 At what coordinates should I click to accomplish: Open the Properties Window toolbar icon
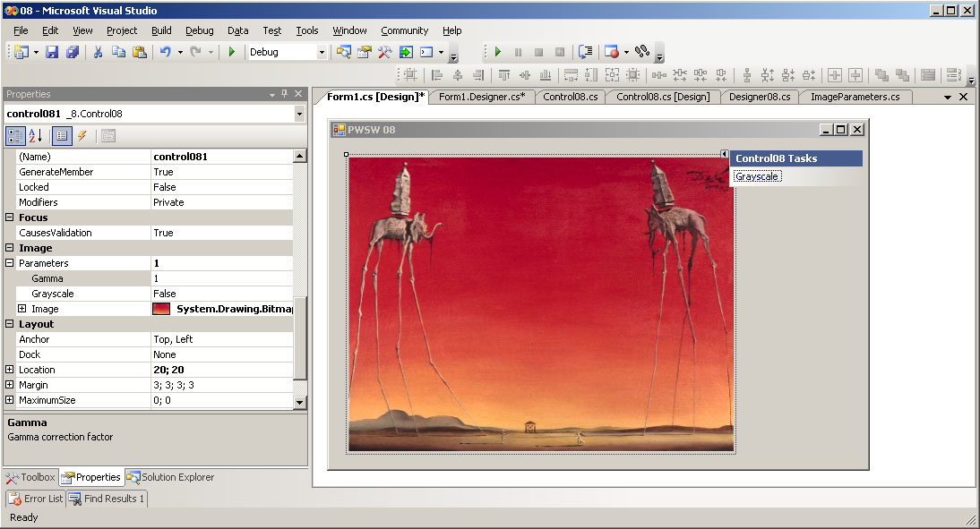coord(364,52)
